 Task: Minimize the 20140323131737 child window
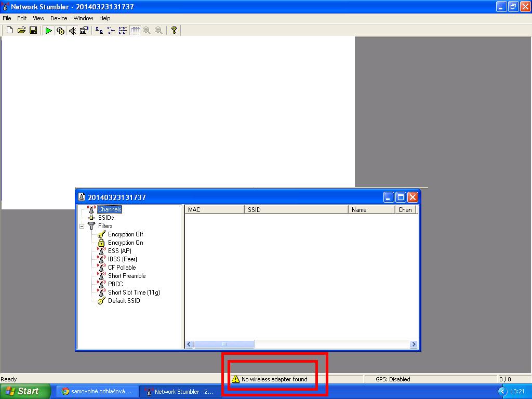[389, 197]
